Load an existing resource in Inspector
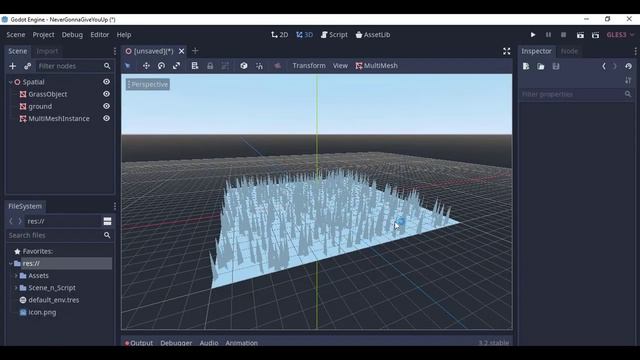 point(541,66)
